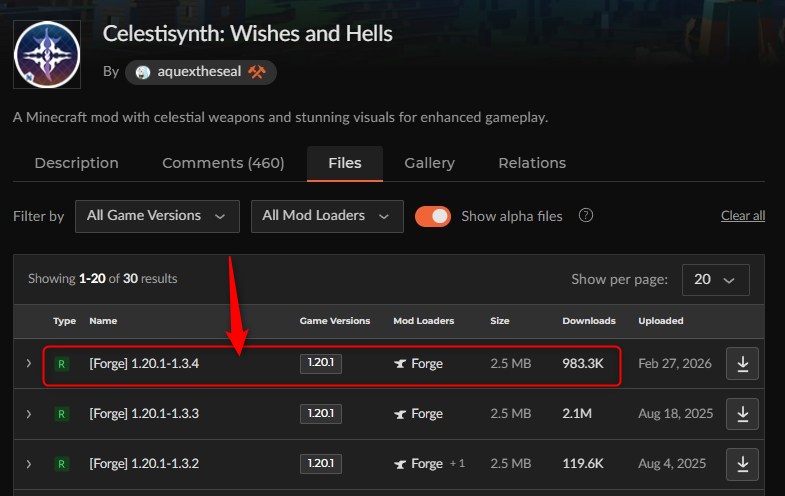Click the author avatar next to aquextheseal
This screenshot has height=496, width=785.
coord(143,73)
